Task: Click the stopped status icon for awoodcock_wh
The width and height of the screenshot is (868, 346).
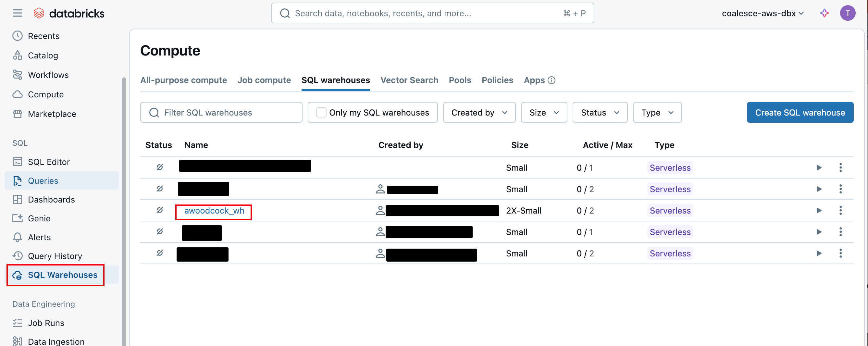Action: tap(160, 210)
